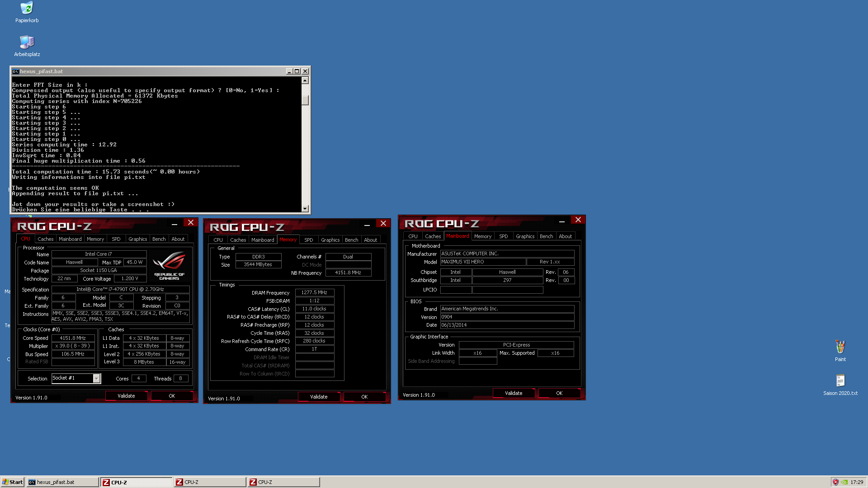This screenshot has width=868, height=488.
Task: Open About tab in left CPU-Z window
Action: tap(178, 239)
